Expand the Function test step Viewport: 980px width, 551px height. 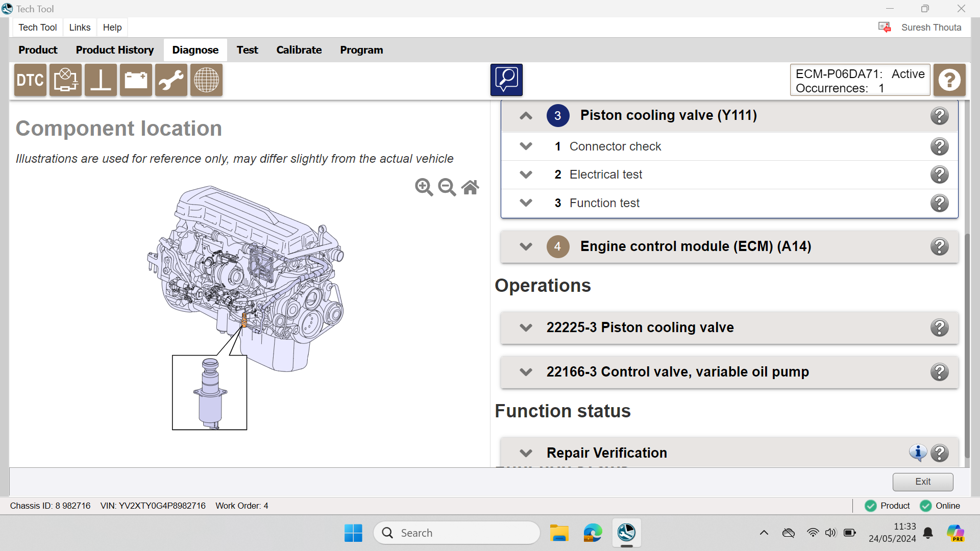click(x=526, y=203)
